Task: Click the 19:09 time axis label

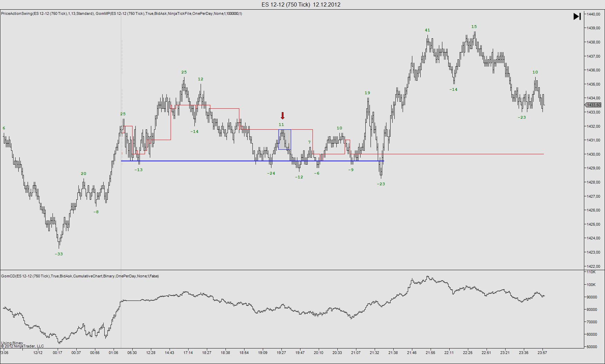Action: pos(262,353)
